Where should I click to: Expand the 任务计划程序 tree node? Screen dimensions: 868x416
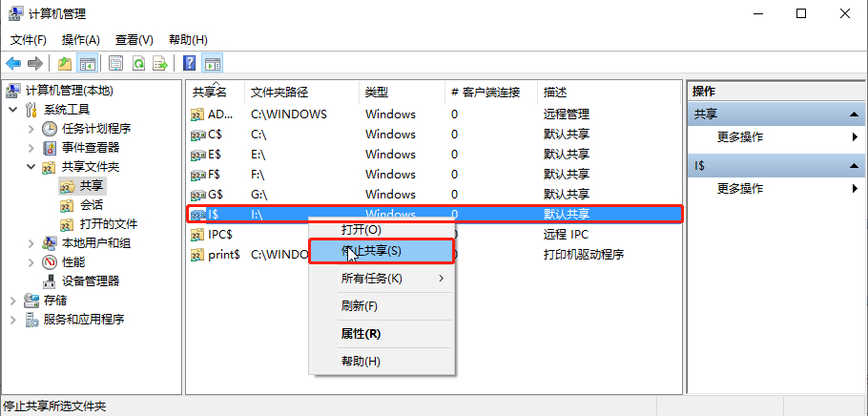31,129
